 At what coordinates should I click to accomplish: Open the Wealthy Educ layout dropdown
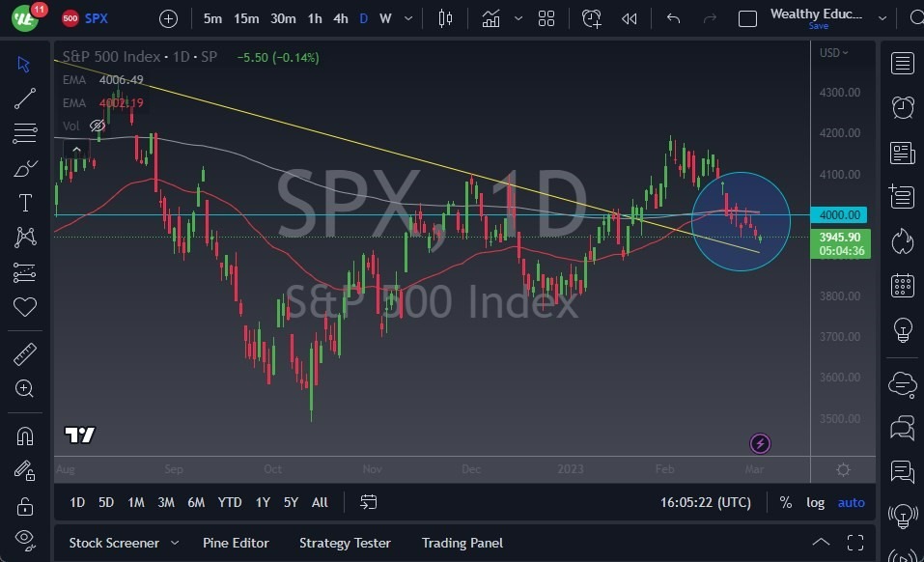tap(882, 16)
